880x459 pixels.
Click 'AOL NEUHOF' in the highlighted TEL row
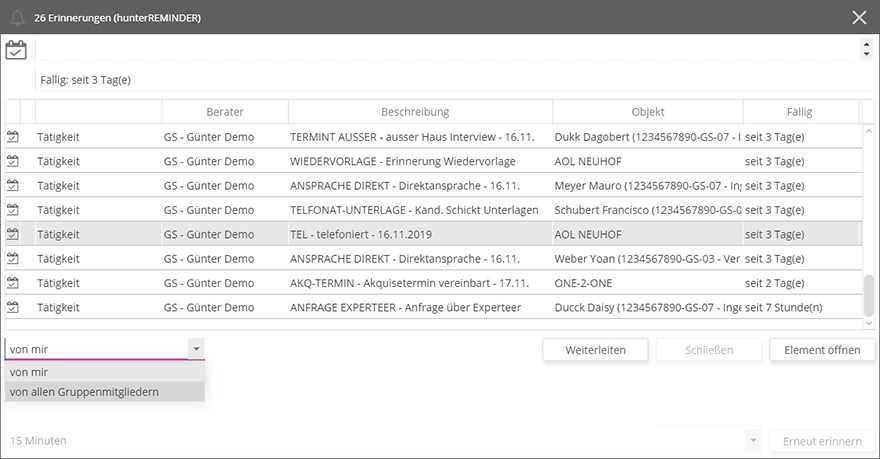point(588,234)
